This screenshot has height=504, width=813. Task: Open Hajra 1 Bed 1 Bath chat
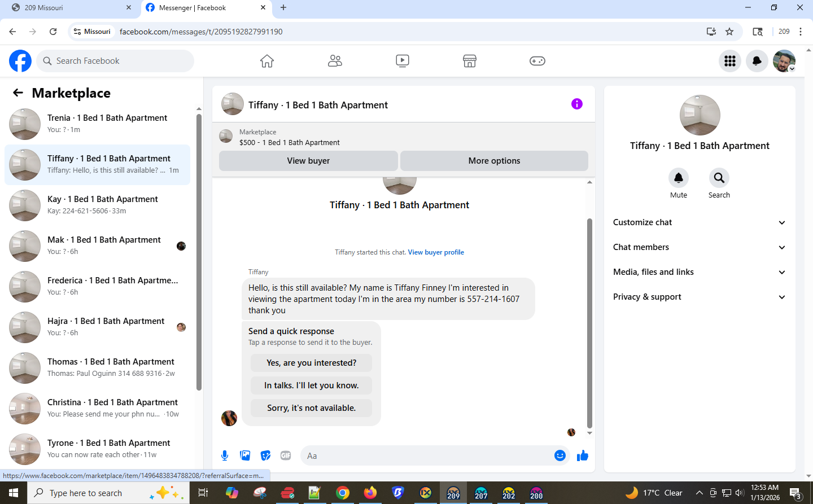pyautogui.click(x=97, y=327)
